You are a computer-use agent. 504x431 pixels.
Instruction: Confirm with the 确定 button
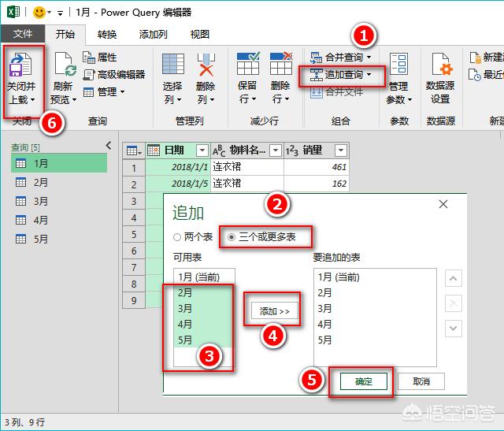(364, 381)
